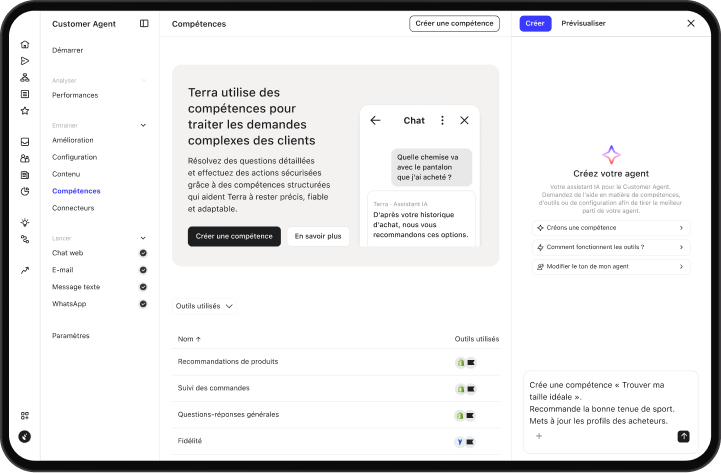
Task: Click the En savoir plus button
Action: [318, 236]
